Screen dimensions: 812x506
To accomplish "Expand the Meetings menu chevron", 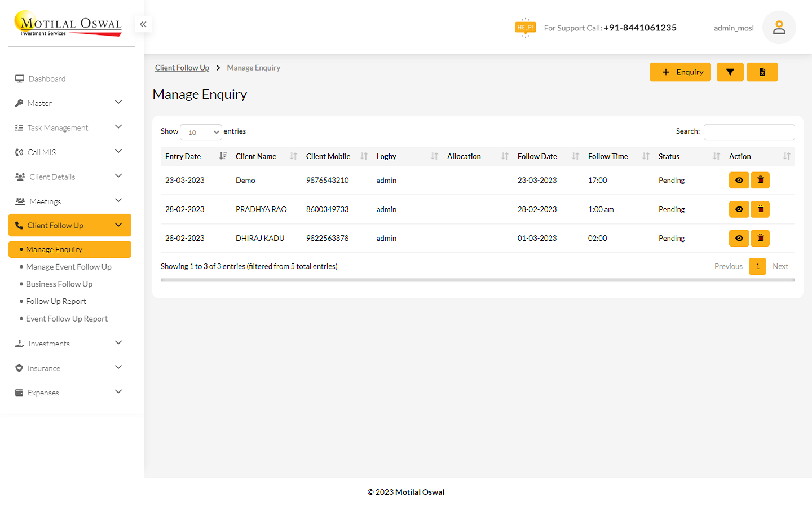I will point(118,200).
